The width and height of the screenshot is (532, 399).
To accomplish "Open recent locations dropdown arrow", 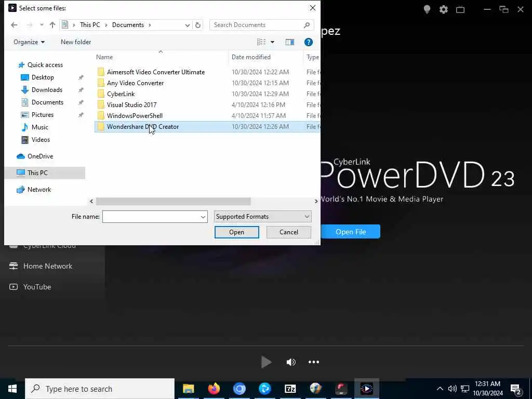I will pos(42,25).
